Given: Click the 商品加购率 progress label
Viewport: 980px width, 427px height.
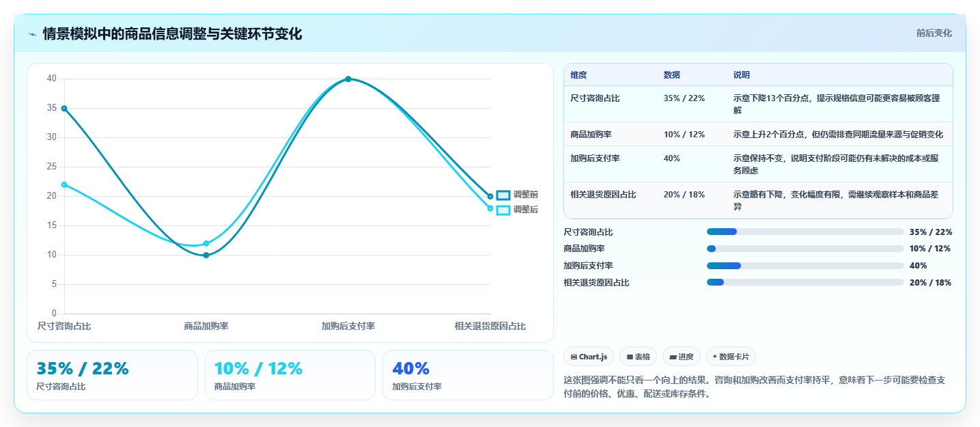Looking at the screenshot, I should coord(584,249).
